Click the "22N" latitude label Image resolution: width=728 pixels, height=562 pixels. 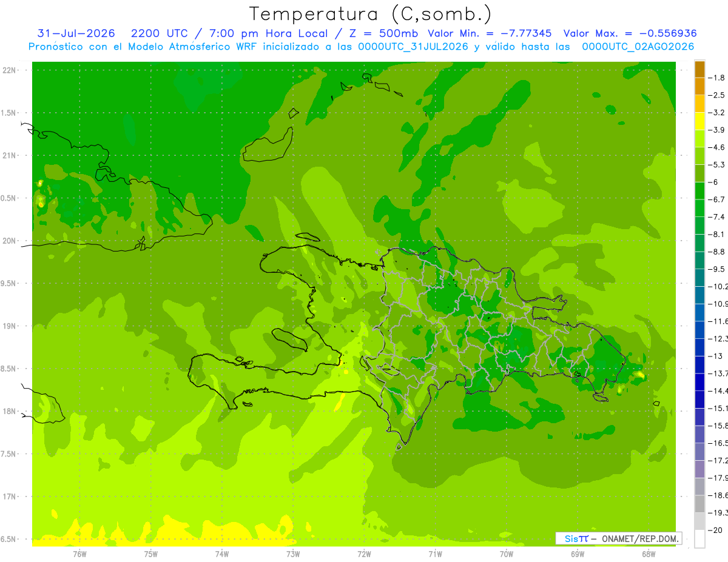[10, 70]
